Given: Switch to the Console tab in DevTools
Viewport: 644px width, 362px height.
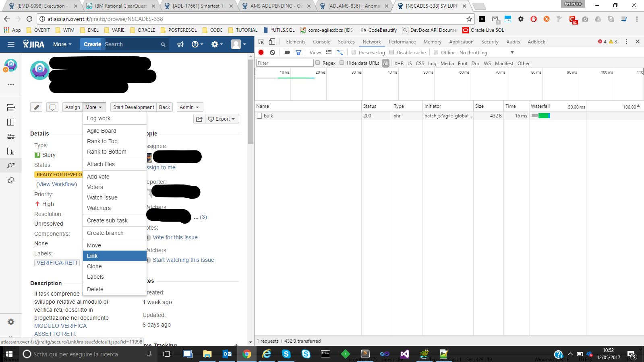Looking at the screenshot, I should pos(321,42).
